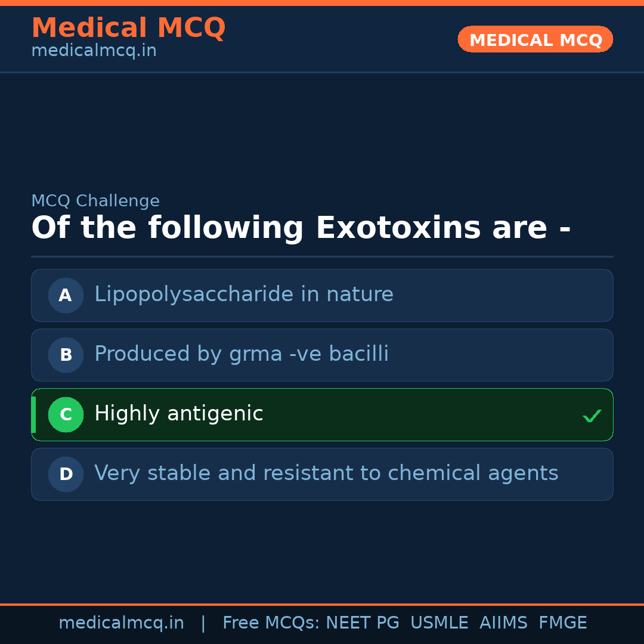
Task: Open the medicalmcq.in footer link
Action: point(121,623)
